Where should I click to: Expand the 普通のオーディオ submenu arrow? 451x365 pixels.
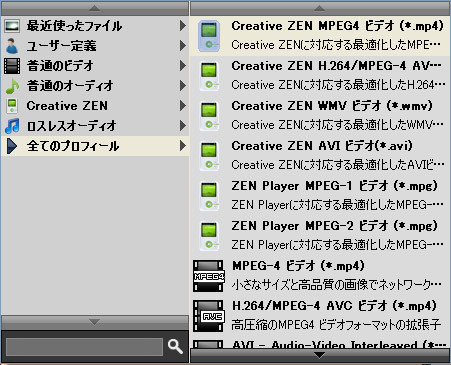click(x=183, y=86)
